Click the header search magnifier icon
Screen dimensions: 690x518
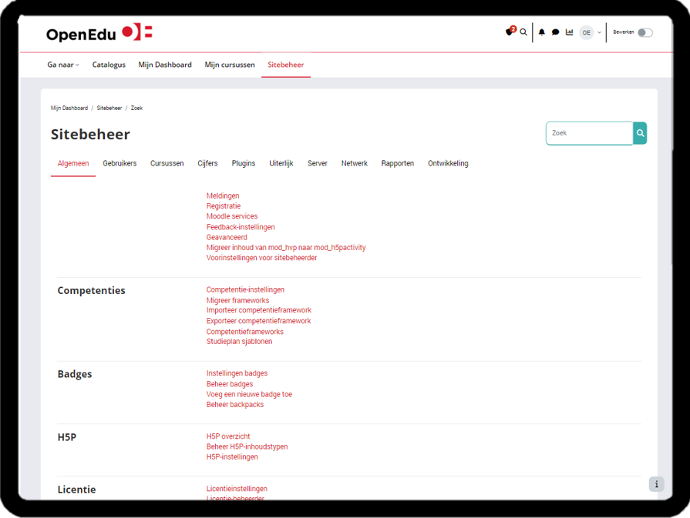523,32
